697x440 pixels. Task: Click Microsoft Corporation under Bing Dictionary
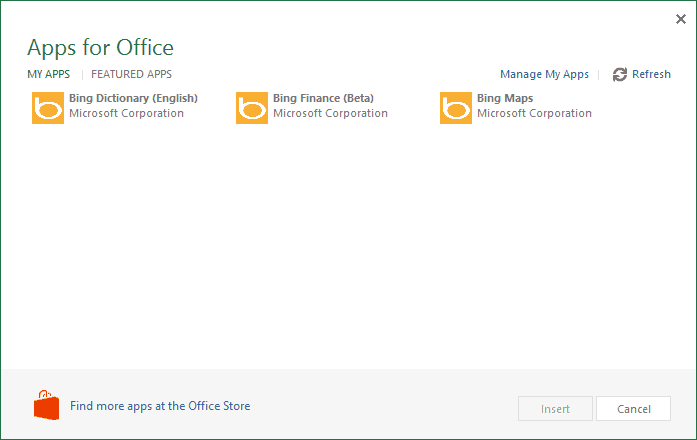pos(126,113)
